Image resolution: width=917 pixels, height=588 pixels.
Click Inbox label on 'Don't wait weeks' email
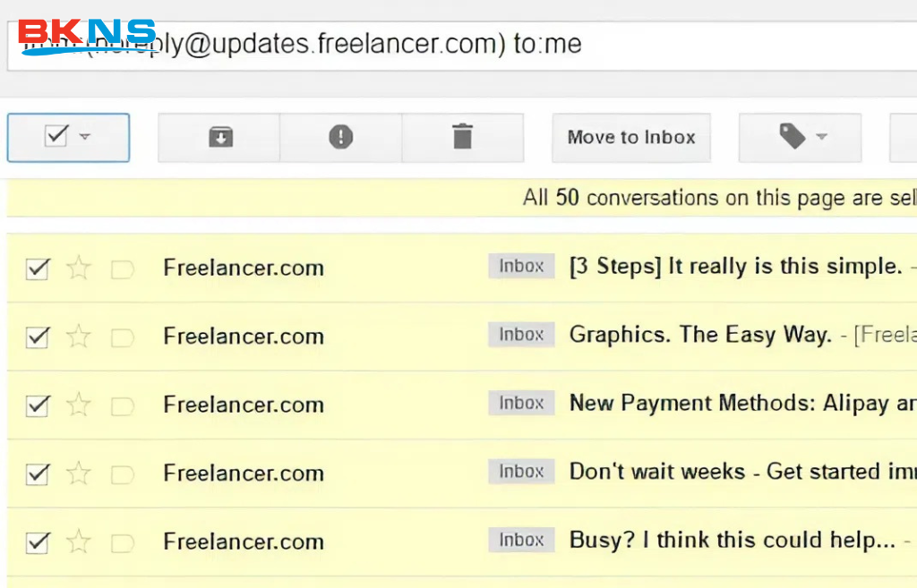point(521,472)
